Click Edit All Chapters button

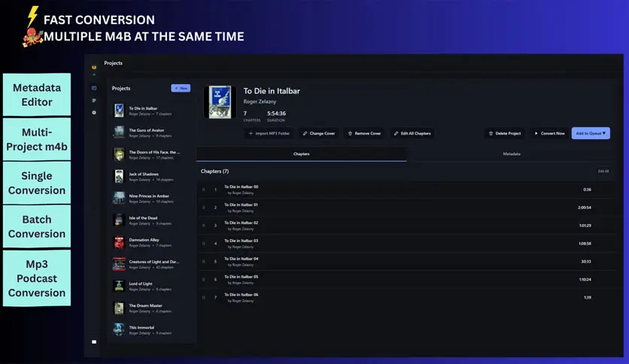point(412,134)
